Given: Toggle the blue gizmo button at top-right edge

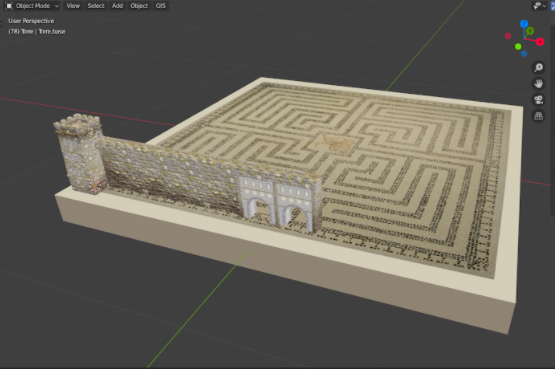Looking at the screenshot, I should pyautogui.click(x=553, y=6).
